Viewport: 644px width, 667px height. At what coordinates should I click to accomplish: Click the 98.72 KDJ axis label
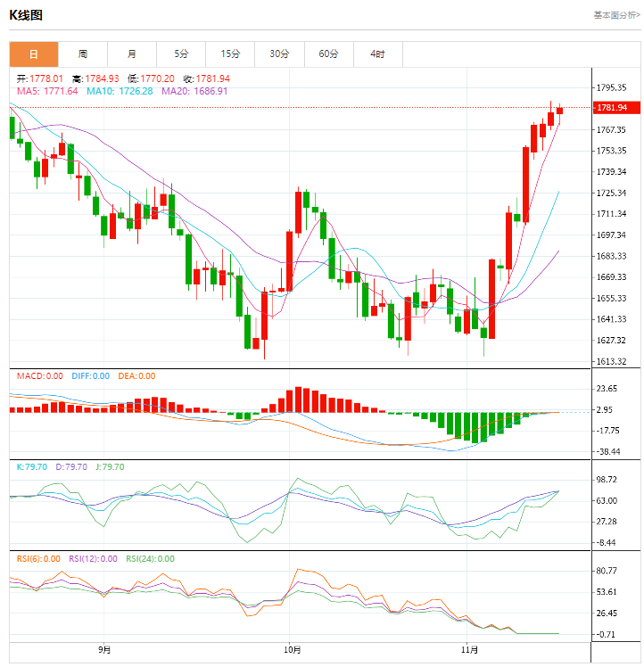point(607,480)
